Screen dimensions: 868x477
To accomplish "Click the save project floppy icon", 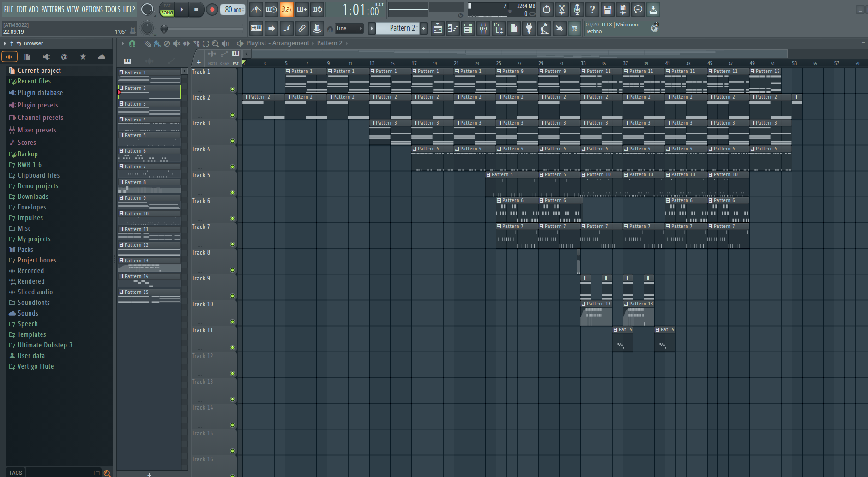I will coord(608,9).
